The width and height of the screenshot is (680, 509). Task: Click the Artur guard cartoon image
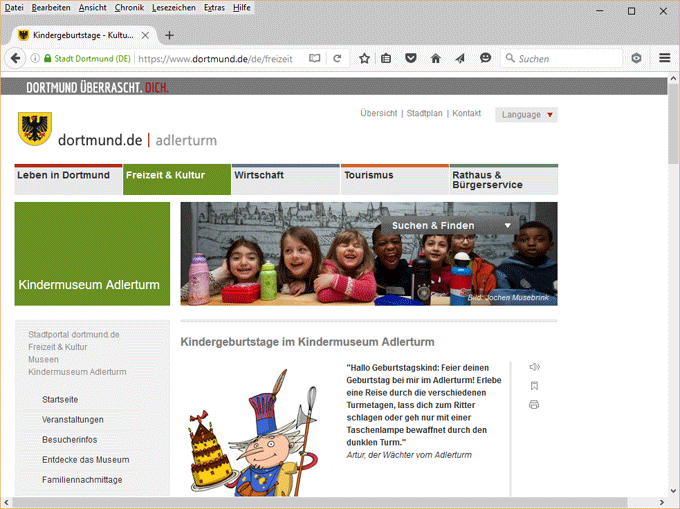pyautogui.click(x=254, y=432)
